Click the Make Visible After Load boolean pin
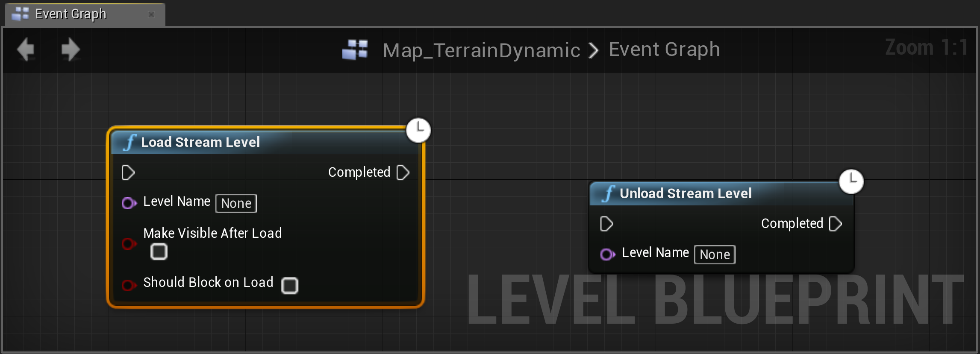The image size is (980, 354). point(129,244)
